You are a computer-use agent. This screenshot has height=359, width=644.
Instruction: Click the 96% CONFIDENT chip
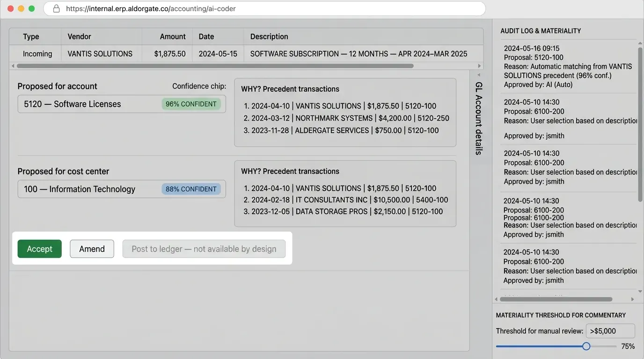191,104
